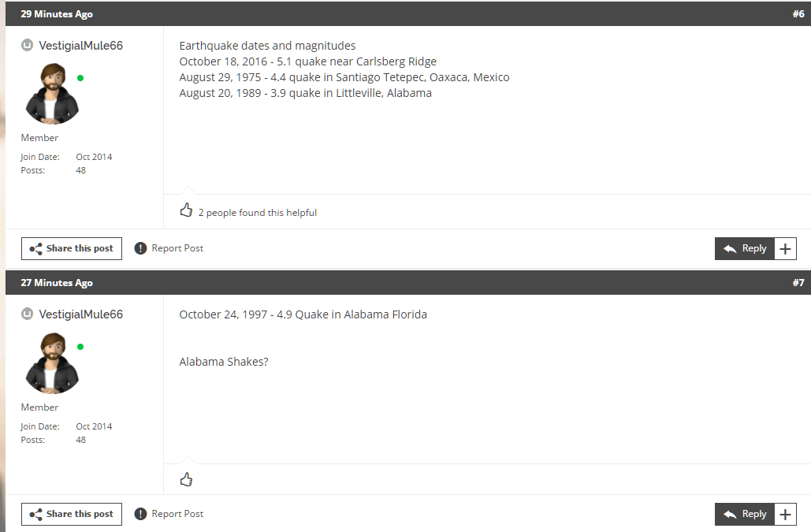Open VestigialMule66 profile from post #6 username
The image size is (811, 532).
tap(80, 46)
